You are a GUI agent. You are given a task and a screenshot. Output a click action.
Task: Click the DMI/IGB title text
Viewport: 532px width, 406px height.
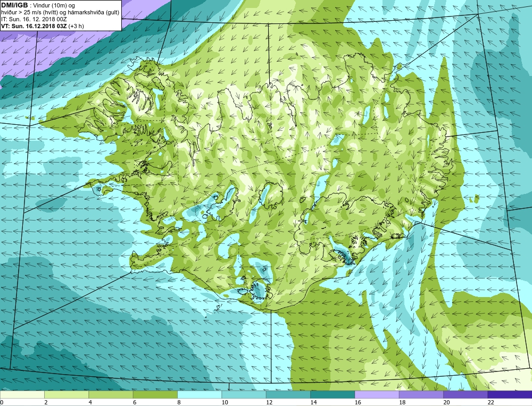tap(14, 5)
